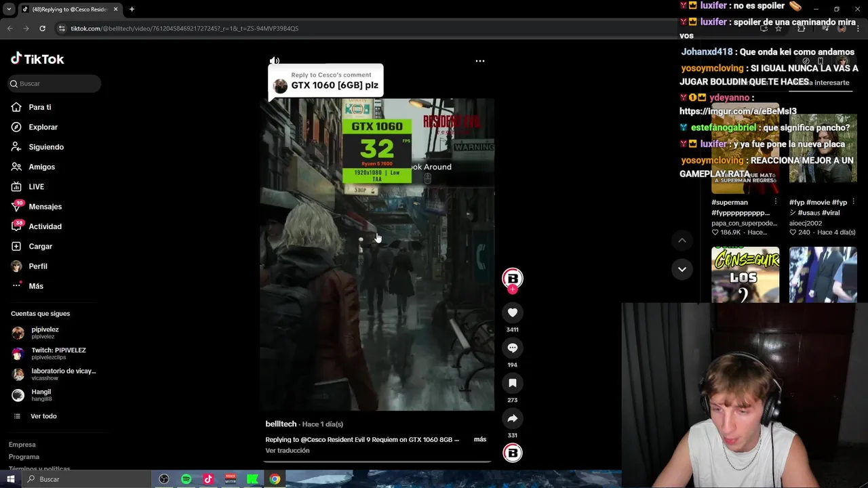The height and width of the screenshot is (488, 868).
Task: Open Actividad notifications
Action: click(45, 226)
